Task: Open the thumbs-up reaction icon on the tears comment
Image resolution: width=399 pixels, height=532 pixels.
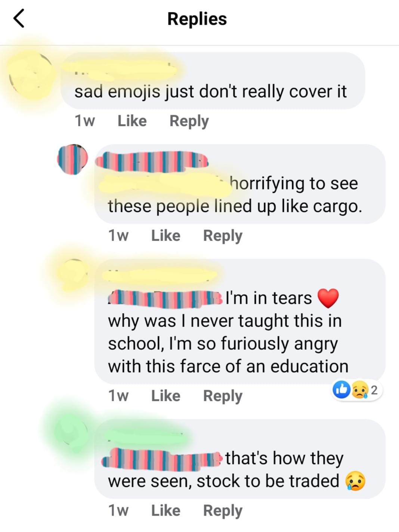Action: click(x=341, y=390)
